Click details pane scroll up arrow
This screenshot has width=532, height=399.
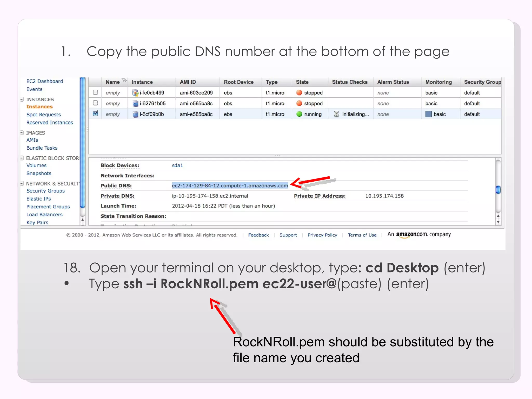pyautogui.click(x=498, y=216)
